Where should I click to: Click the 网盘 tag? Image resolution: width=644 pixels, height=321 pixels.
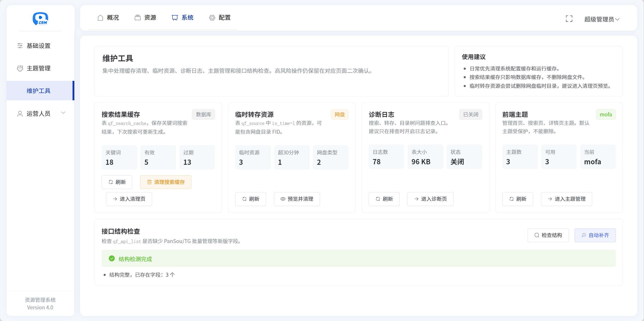point(340,115)
